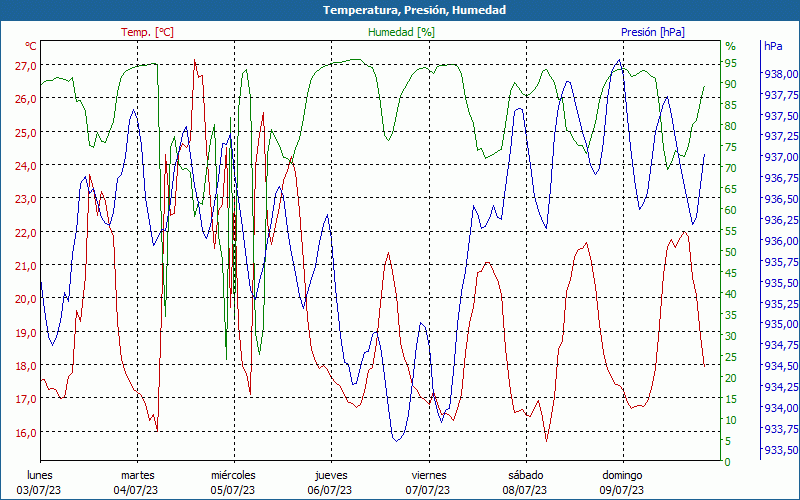The width and height of the screenshot is (800, 500).
Task: Select the green 'Humedad [%]' legend label
Action: click(x=402, y=32)
